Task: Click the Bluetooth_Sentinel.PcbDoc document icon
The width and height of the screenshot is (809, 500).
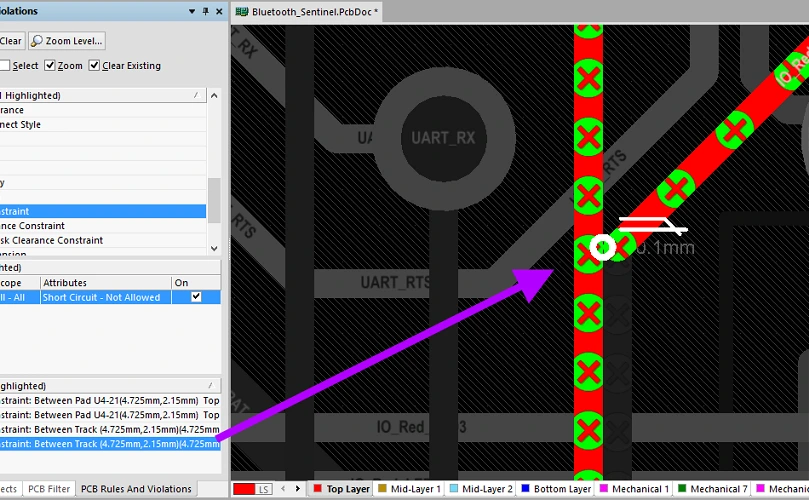Action: [241, 11]
